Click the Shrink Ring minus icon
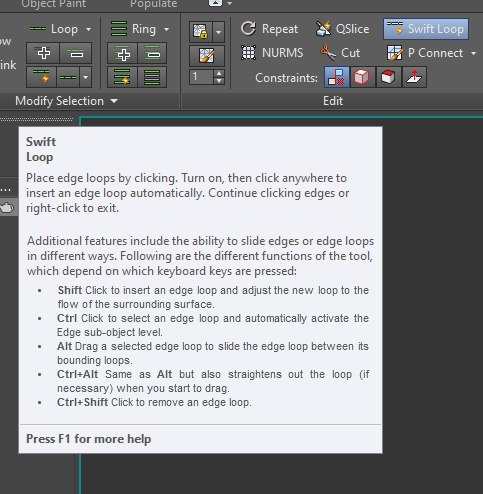This screenshot has height=494, width=483. (152, 54)
